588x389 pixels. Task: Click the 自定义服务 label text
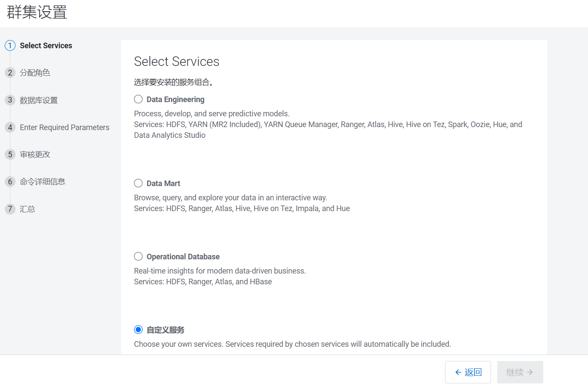[165, 330]
